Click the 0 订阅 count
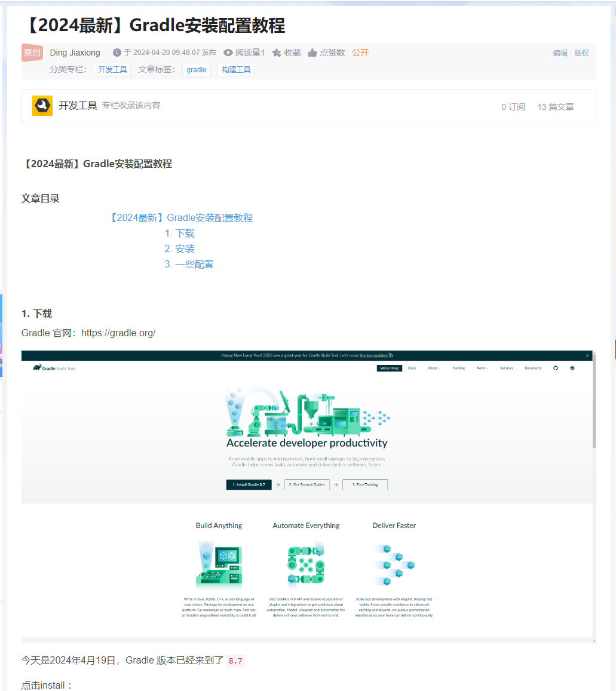 [513, 107]
